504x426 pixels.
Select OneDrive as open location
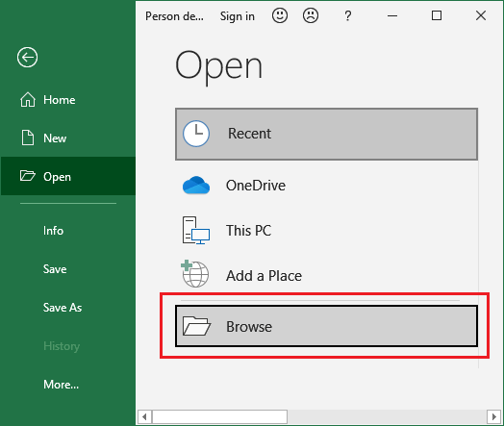[326, 186]
